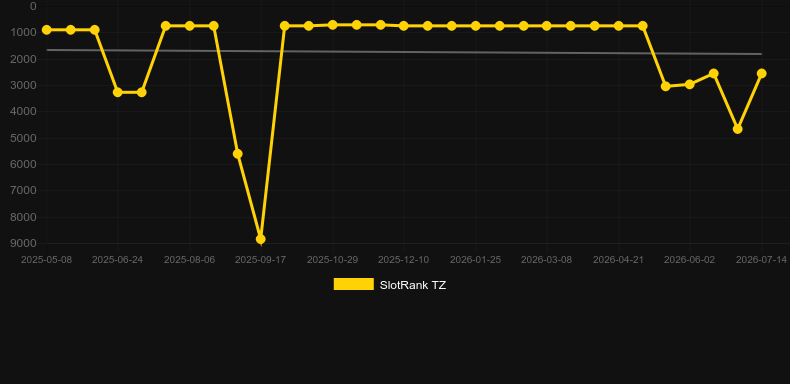The image size is (790, 384).
Task: Click the 2025-09-17 x-axis date label
Action: click(x=260, y=260)
